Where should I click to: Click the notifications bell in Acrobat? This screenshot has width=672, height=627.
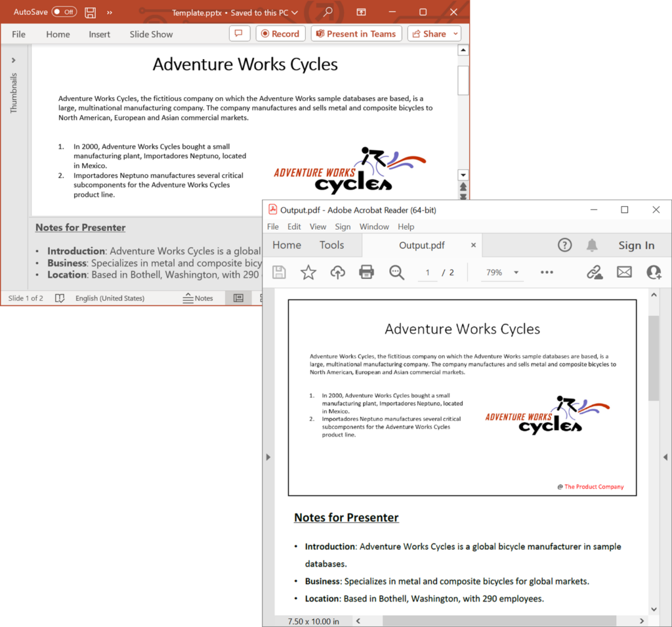591,245
